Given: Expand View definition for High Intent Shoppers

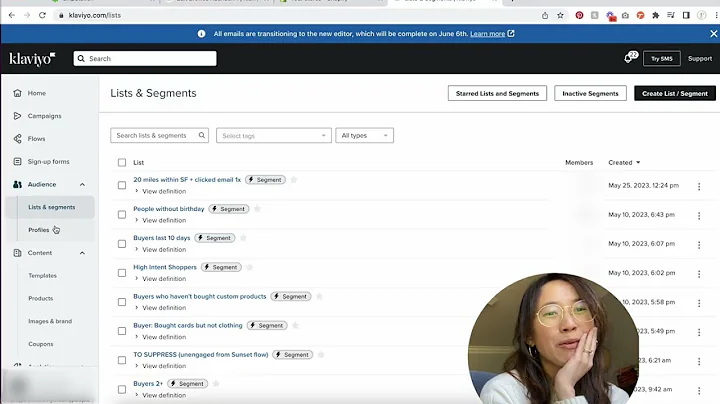Looking at the screenshot, I should (x=160, y=279).
